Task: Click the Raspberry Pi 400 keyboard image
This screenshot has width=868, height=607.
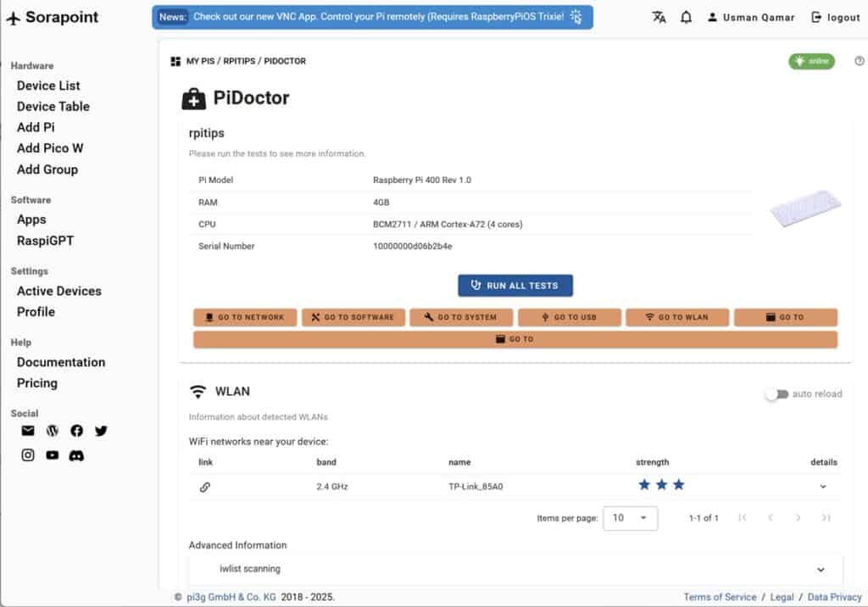Action: (x=805, y=209)
